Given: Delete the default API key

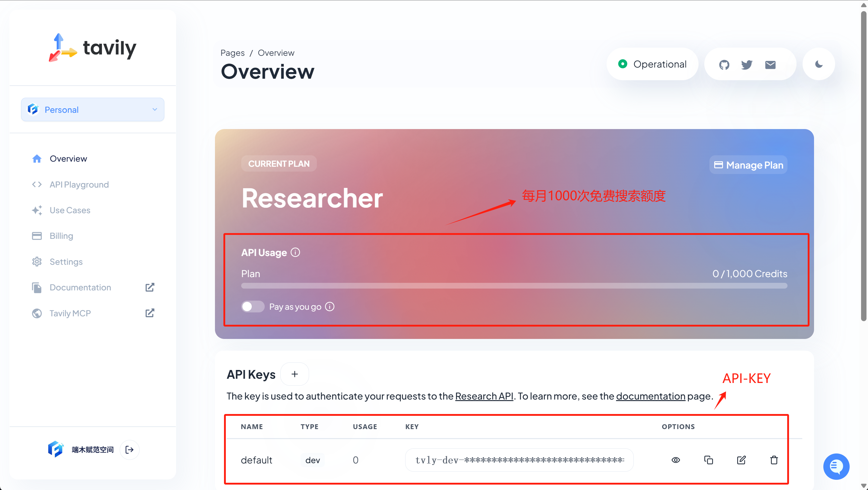Looking at the screenshot, I should click(774, 460).
